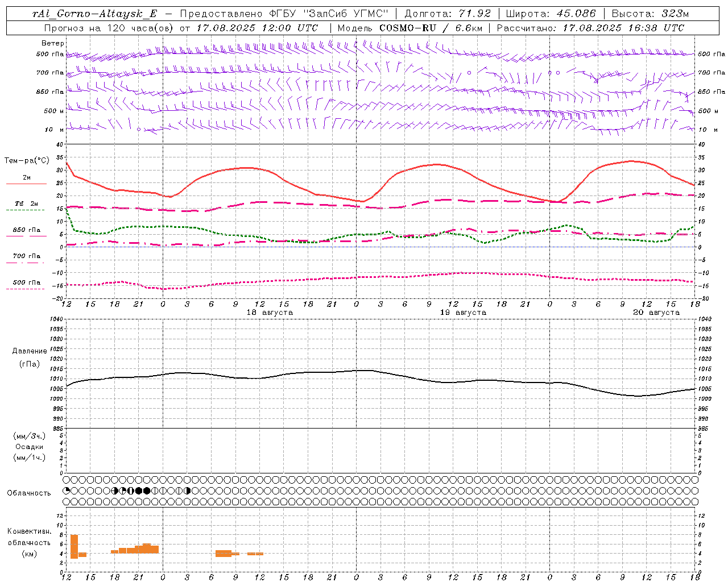Click the Осадки panel label

click(30, 447)
